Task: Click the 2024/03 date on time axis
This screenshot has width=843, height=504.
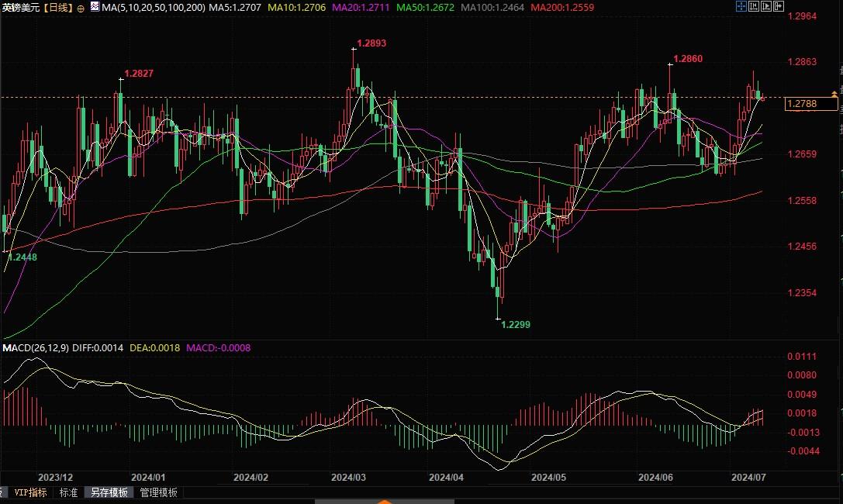Action: (x=348, y=477)
